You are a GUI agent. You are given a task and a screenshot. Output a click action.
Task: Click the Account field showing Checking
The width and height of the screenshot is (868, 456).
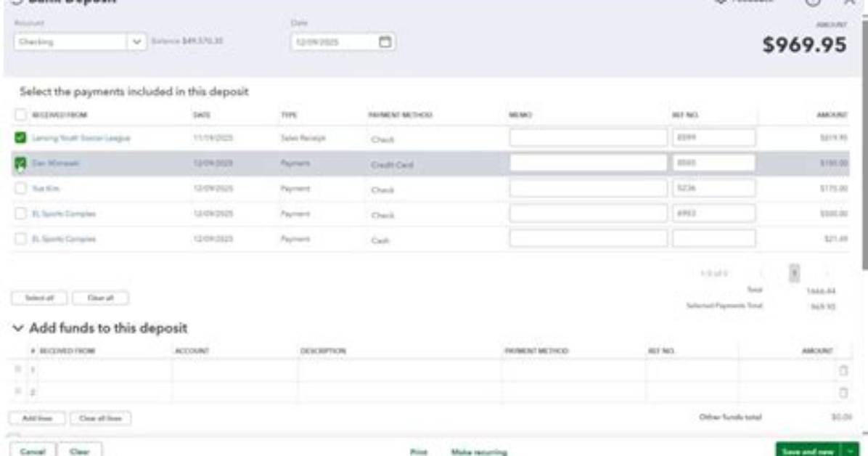71,42
